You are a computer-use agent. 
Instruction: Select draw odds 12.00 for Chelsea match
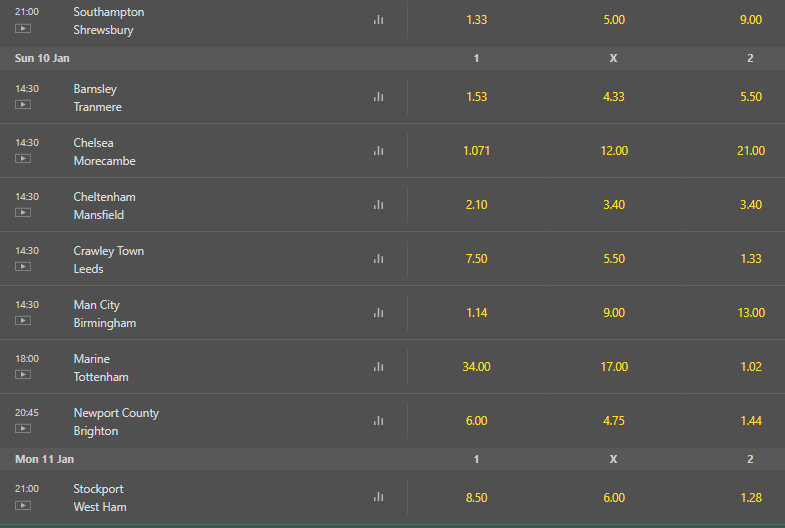pyautogui.click(x=614, y=151)
